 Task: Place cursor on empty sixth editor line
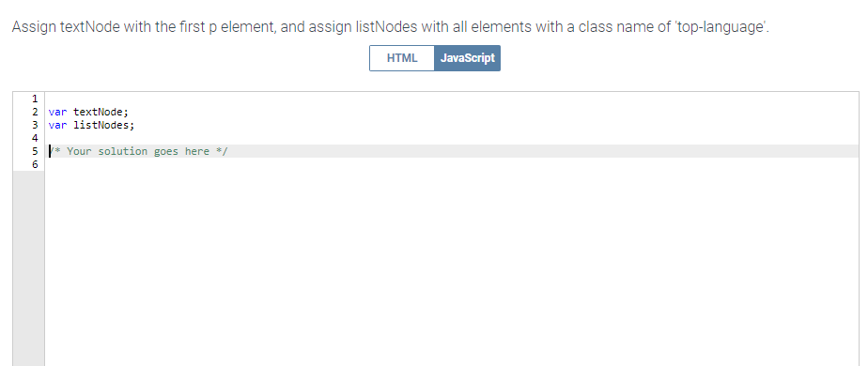point(452,164)
